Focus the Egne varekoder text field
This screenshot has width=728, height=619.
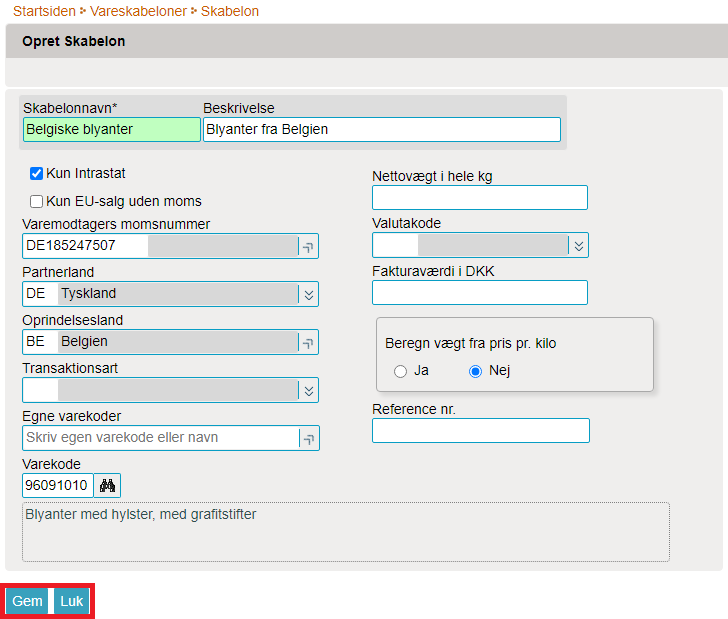[x=161, y=438]
